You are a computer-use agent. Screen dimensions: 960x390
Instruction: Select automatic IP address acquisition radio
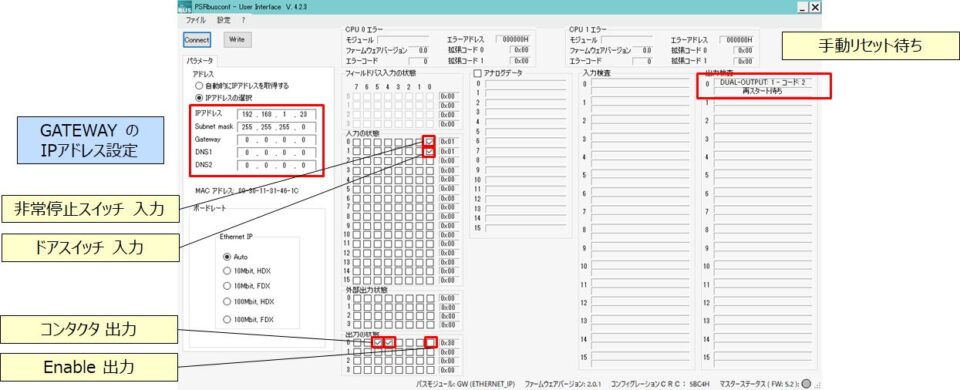point(199,86)
